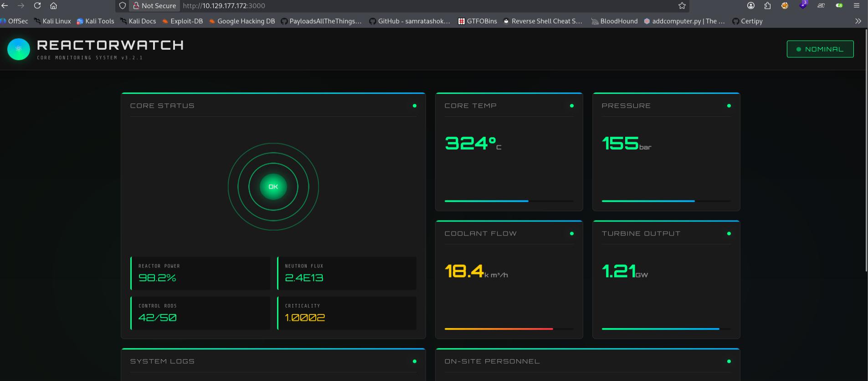Reload the ReactorWatch page
This screenshot has width=868, height=381.
coord(37,5)
